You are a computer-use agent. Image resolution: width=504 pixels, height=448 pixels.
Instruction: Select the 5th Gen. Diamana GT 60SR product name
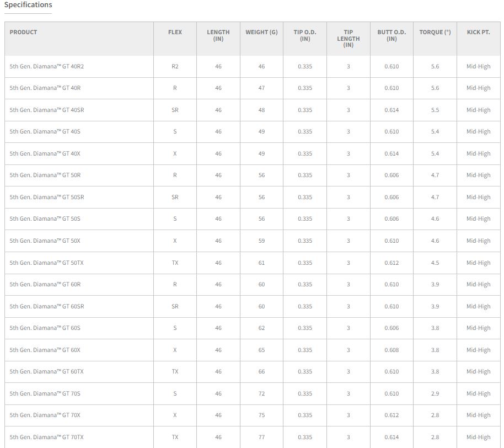pyautogui.click(x=46, y=306)
